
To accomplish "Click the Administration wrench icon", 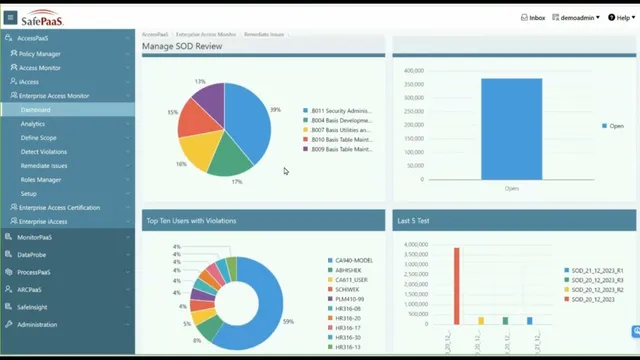I will [x=8, y=324].
